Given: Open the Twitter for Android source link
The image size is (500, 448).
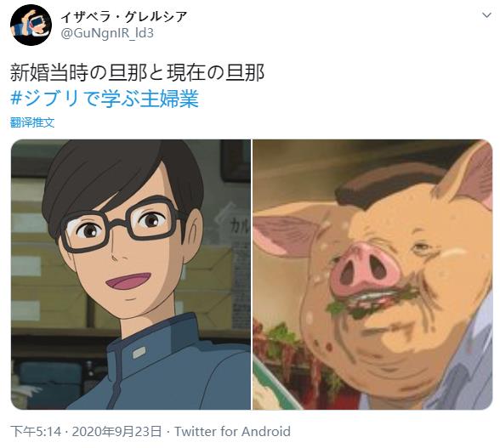Looking at the screenshot, I should pos(232,432).
